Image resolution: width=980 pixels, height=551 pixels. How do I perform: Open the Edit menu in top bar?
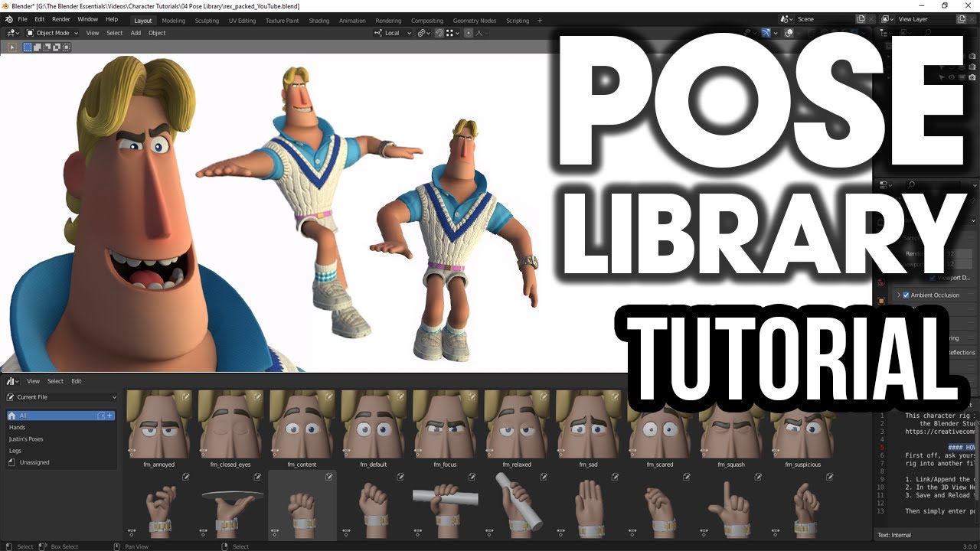coord(39,19)
